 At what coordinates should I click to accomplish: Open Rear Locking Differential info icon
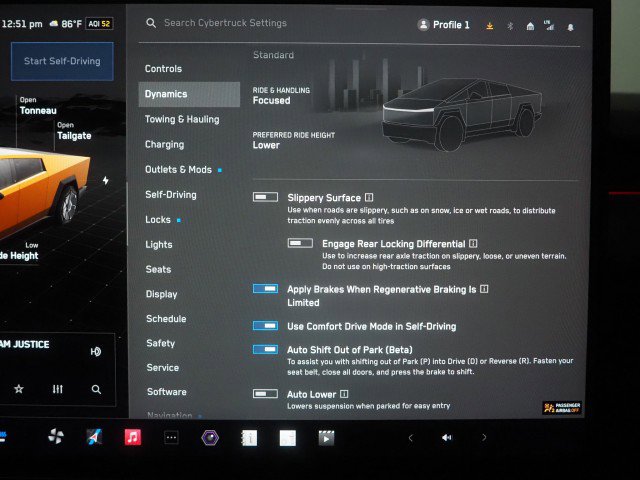click(x=473, y=244)
